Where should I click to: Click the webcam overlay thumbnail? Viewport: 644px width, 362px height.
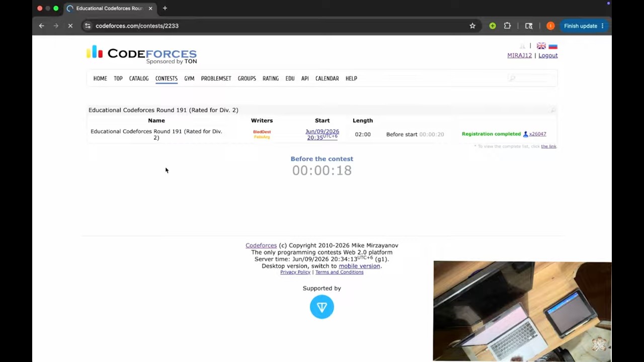click(522, 311)
